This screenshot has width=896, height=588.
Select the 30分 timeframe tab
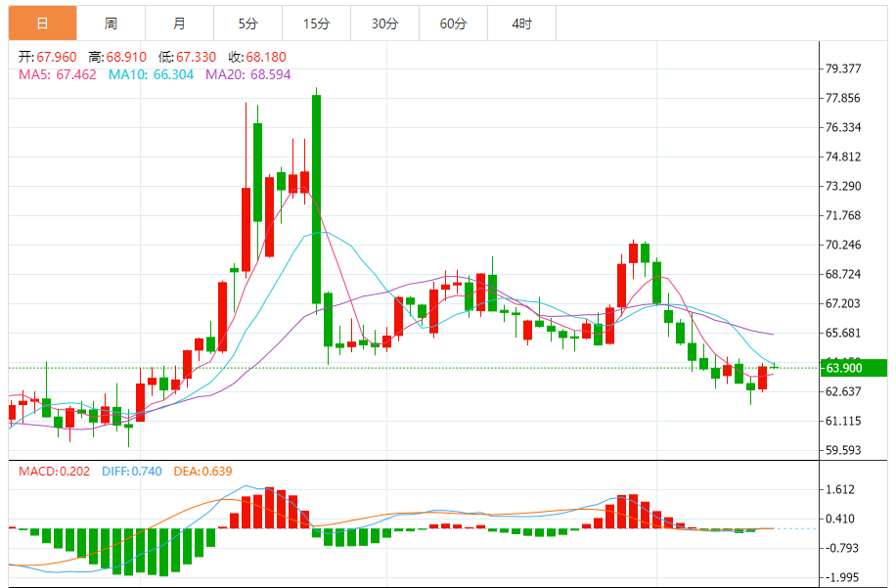385,23
